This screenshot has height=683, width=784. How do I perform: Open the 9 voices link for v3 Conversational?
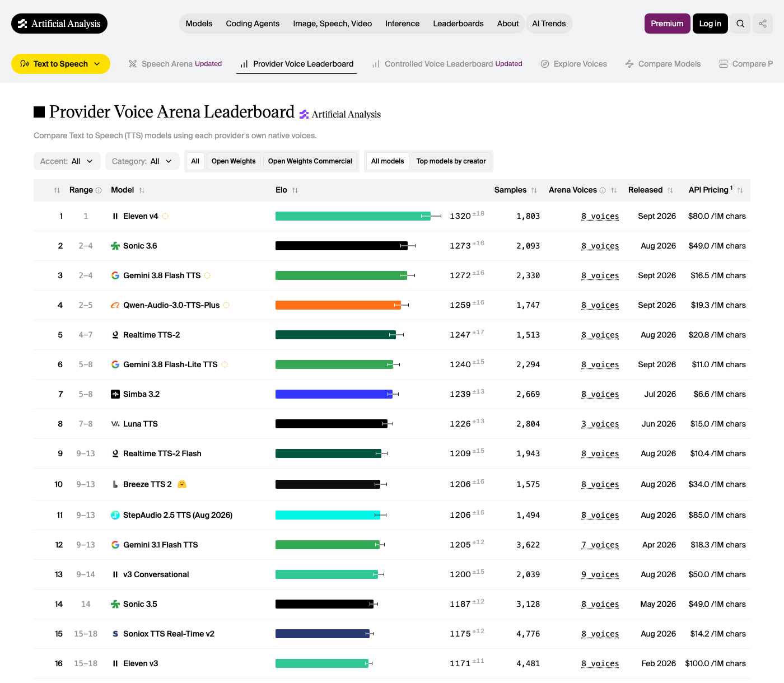coord(600,574)
